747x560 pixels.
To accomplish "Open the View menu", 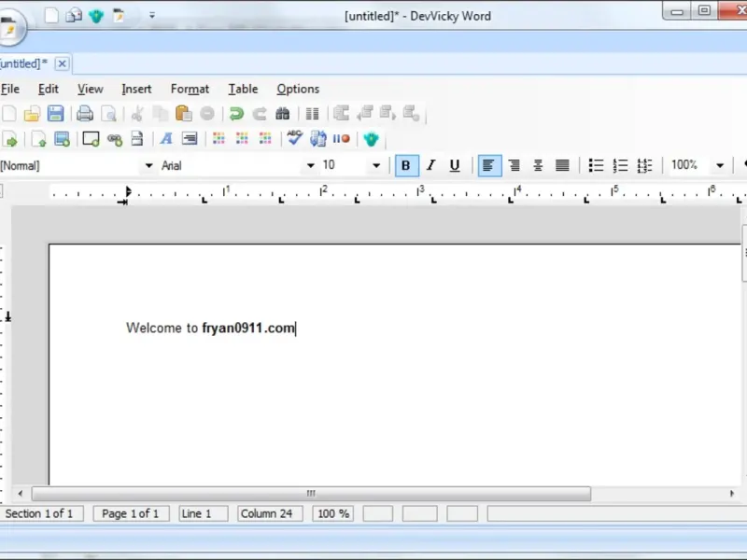I will click(x=90, y=89).
